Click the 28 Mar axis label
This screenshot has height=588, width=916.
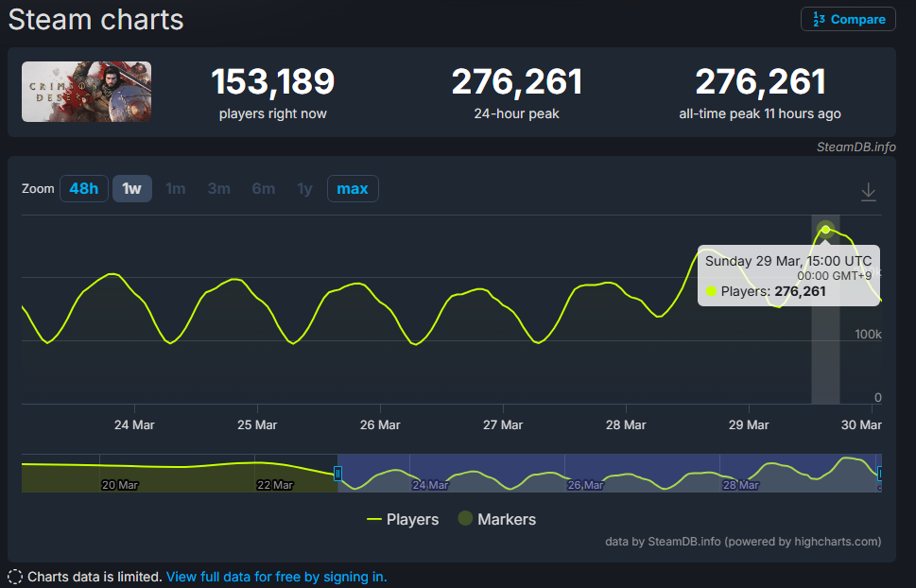pos(626,424)
